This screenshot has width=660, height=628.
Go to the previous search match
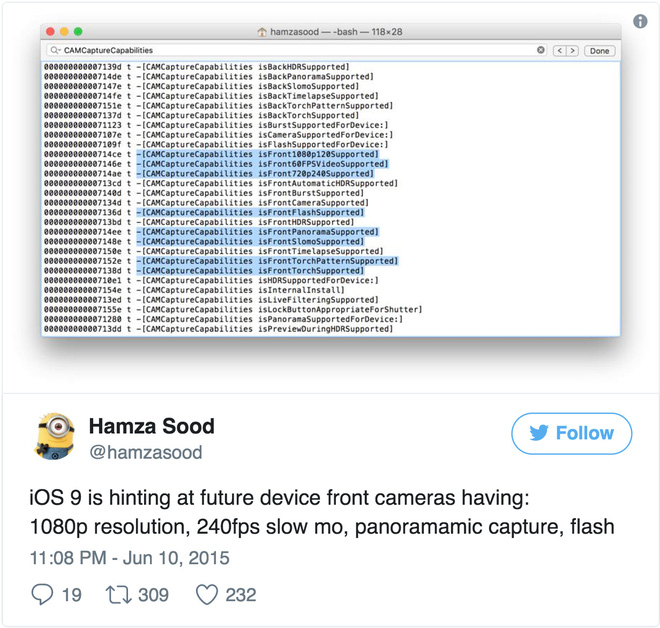[x=559, y=51]
